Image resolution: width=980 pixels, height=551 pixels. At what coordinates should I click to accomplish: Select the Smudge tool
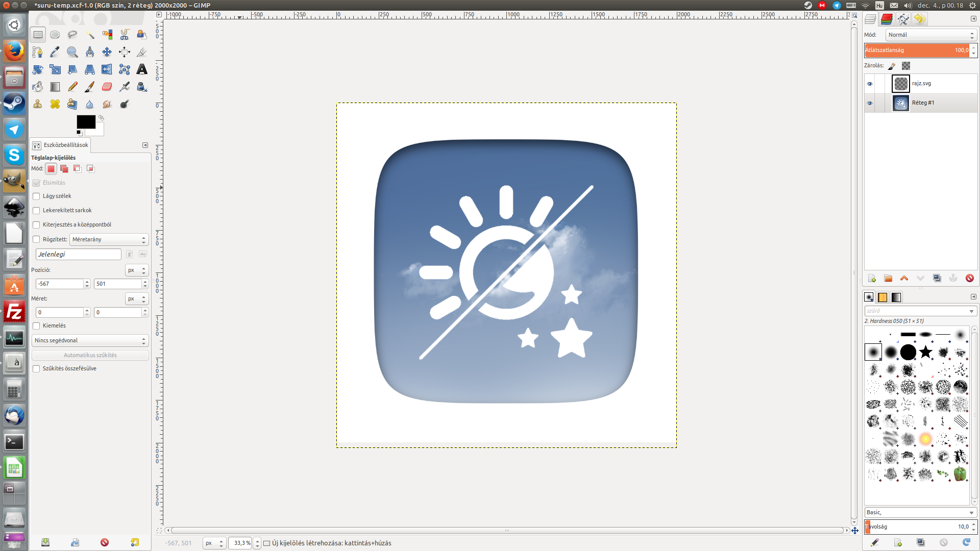click(107, 104)
